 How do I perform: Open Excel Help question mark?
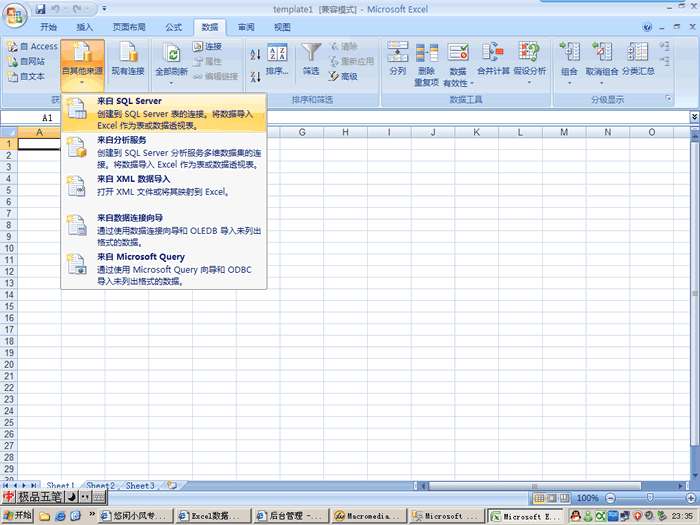pyautogui.click(x=647, y=27)
